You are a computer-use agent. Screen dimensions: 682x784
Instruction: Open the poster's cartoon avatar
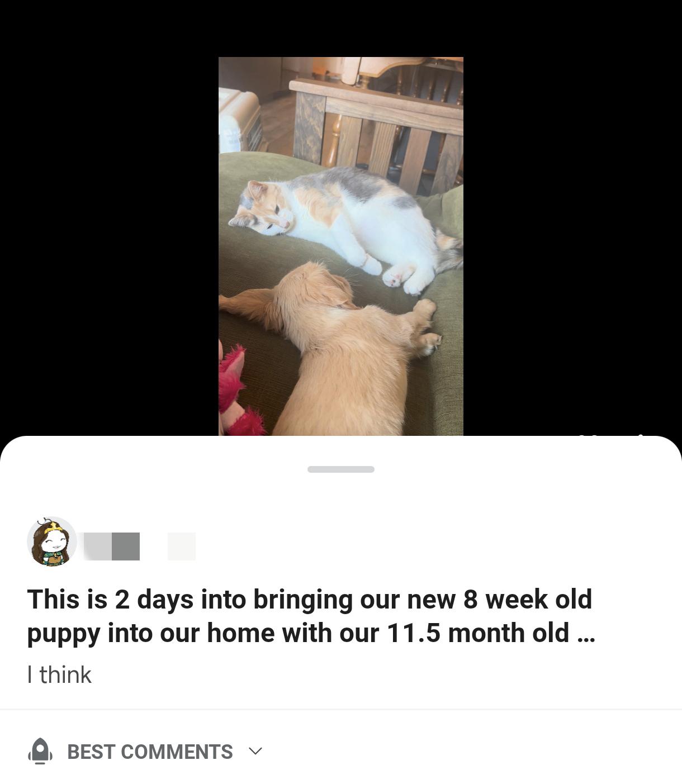coord(52,541)
